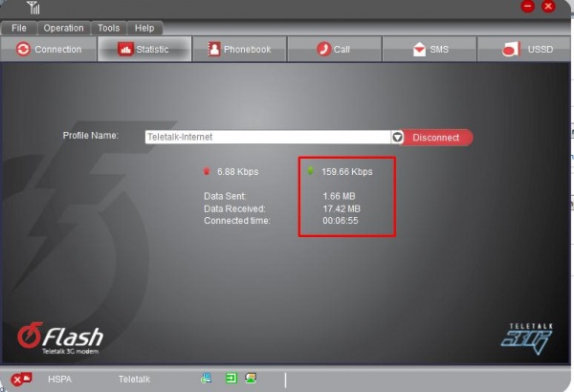Open the Tools menu

(x=108, y=28)
